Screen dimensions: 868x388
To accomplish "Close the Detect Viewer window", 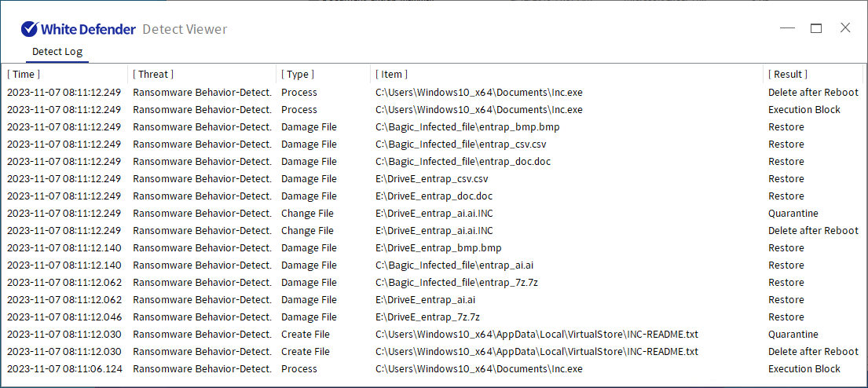I will point(845,28).
